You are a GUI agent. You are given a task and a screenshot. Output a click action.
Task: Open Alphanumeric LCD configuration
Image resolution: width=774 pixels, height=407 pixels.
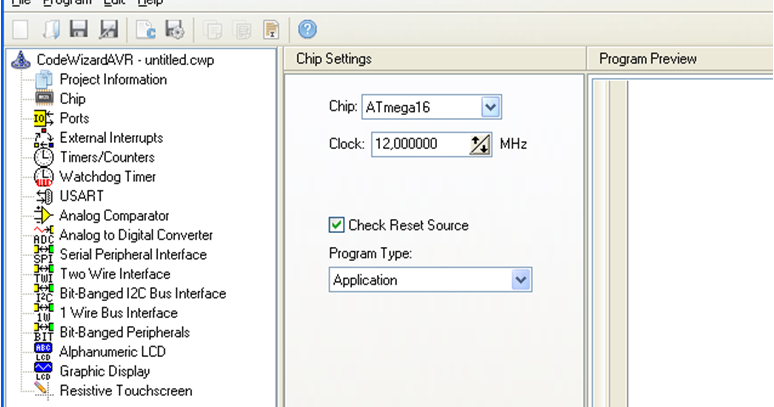[112, 352]
